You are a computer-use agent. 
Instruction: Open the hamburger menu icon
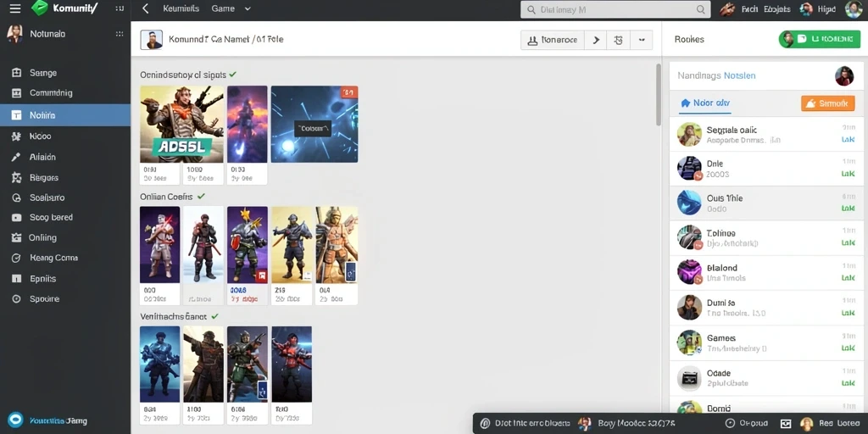[15, 8]
